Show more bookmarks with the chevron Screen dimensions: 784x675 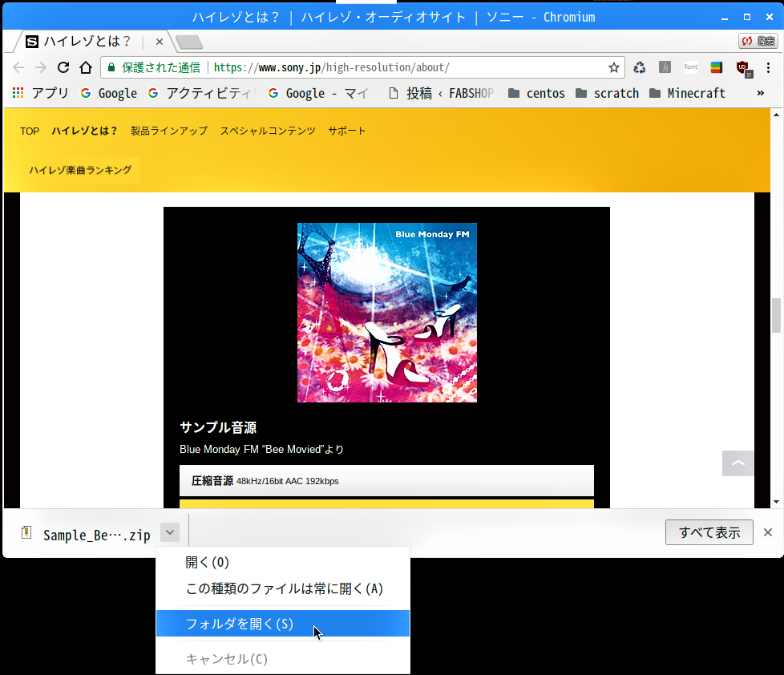pos(761,93)
